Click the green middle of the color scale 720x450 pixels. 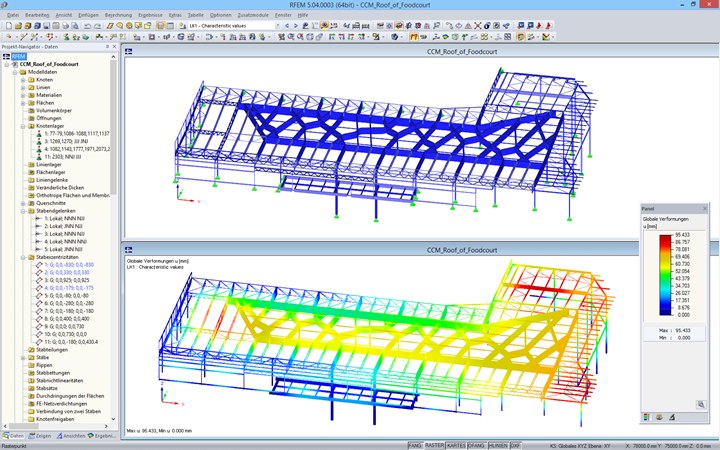[x=665, y=275]
